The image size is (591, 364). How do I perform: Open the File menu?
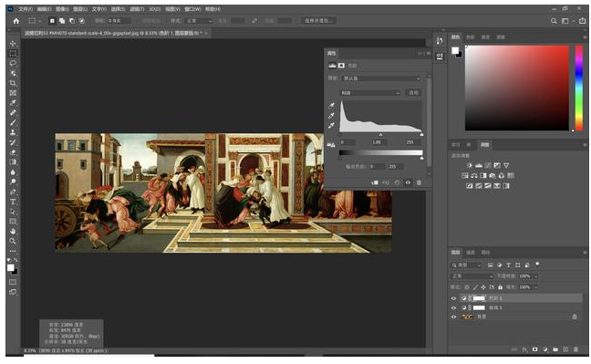[26, 9]
